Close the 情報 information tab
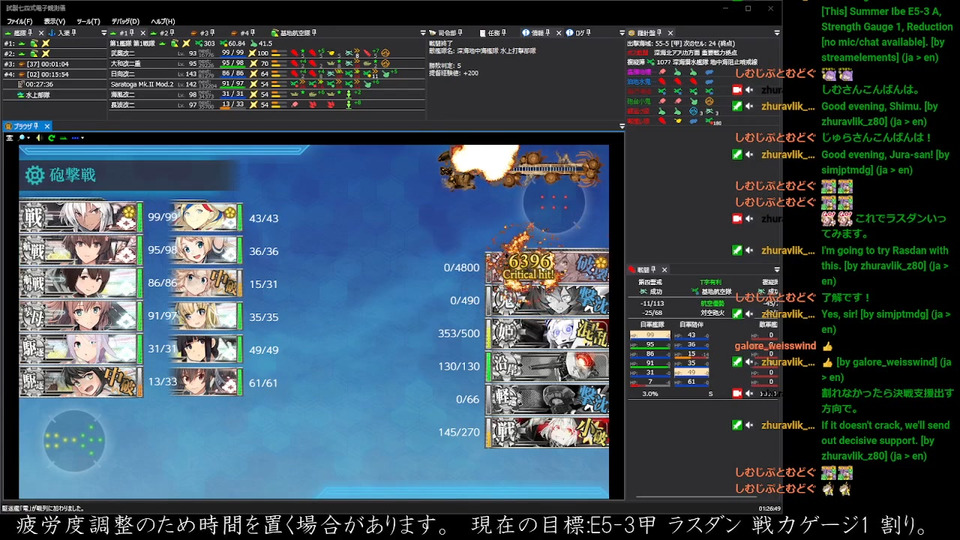The width and height of the screenshot is (960, 540). pos(558,33)
